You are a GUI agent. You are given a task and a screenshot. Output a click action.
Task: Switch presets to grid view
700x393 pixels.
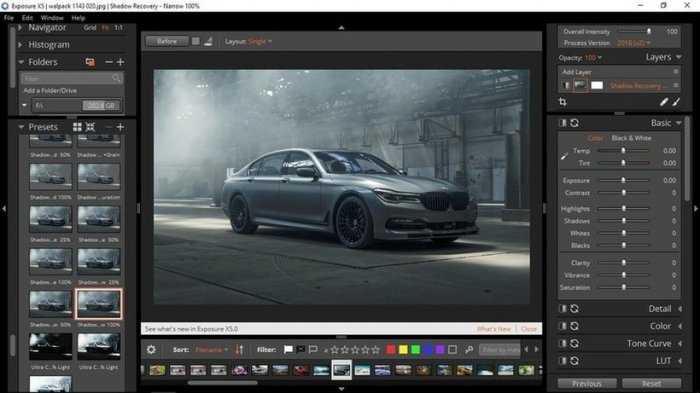point(77,127)
